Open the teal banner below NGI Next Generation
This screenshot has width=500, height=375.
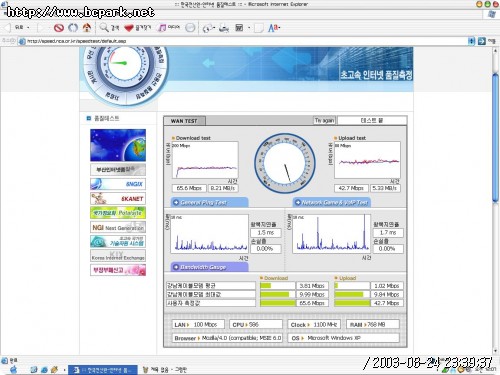(x=118, y=241)
